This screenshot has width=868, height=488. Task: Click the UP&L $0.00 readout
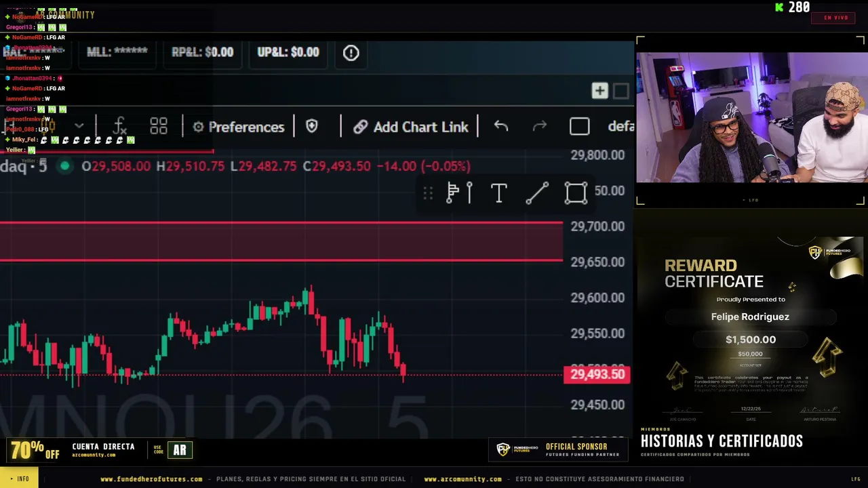288,52
